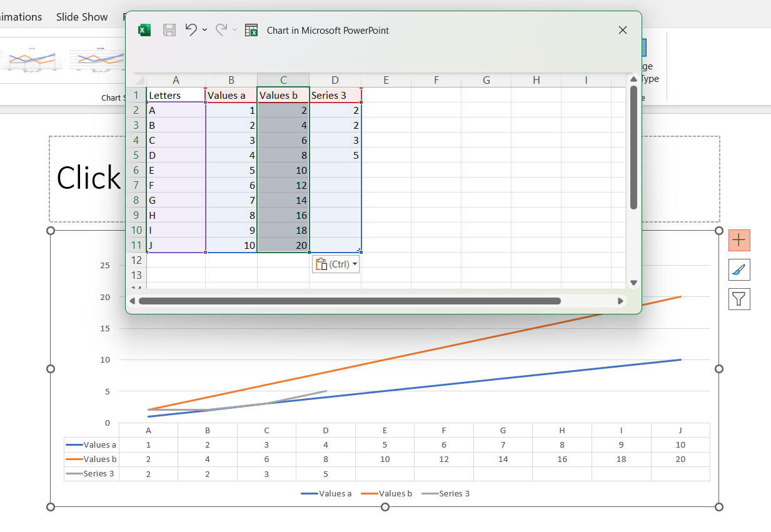Open Chart Styles paintbrush button
The height and width of the screenshot is (532, 771).
point(739,269)
